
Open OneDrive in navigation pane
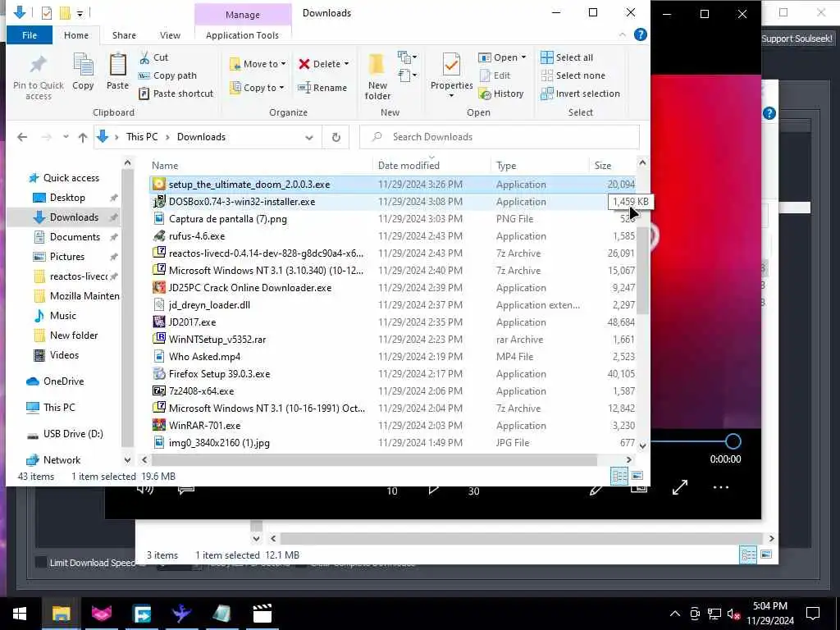(x=63, y=381)
